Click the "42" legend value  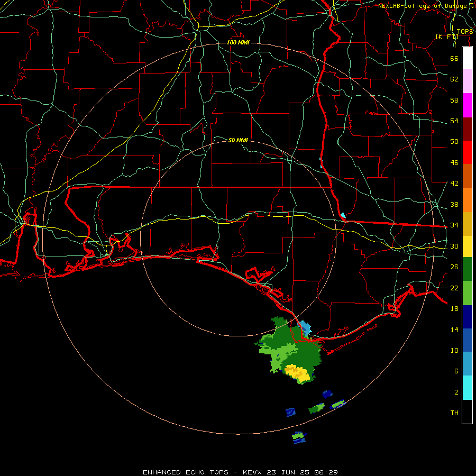pyautogui.click(x=454, y=184)
